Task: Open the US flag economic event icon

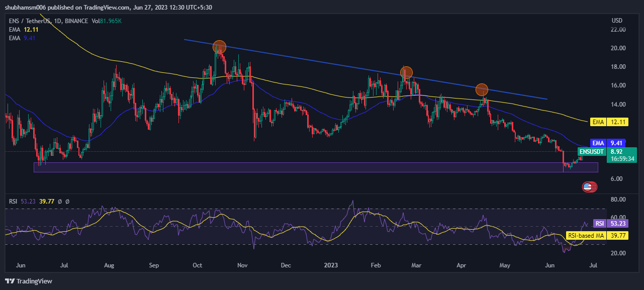Action: [x=587, y=187]
